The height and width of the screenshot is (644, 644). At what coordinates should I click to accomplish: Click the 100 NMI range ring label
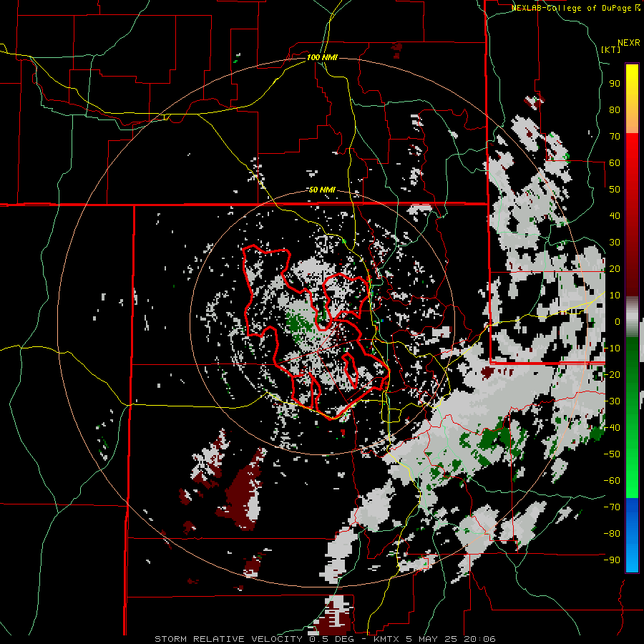(322, 57)
